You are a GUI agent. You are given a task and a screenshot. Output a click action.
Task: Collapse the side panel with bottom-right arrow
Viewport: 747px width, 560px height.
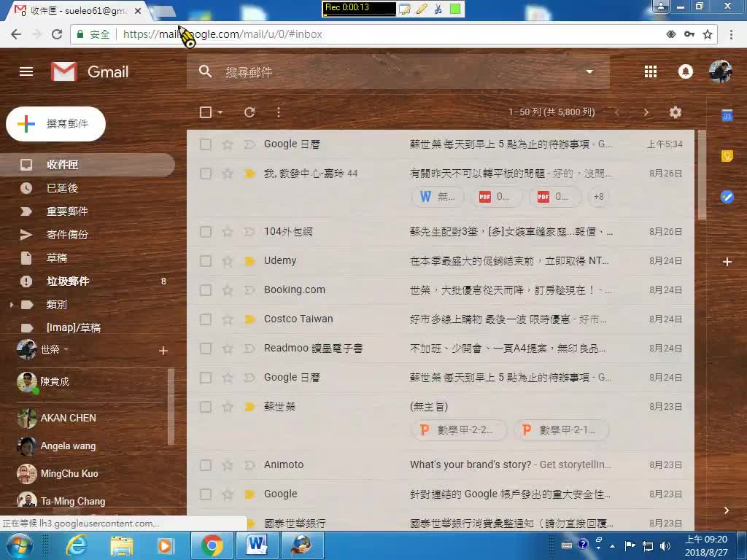(x=726, y=510)
